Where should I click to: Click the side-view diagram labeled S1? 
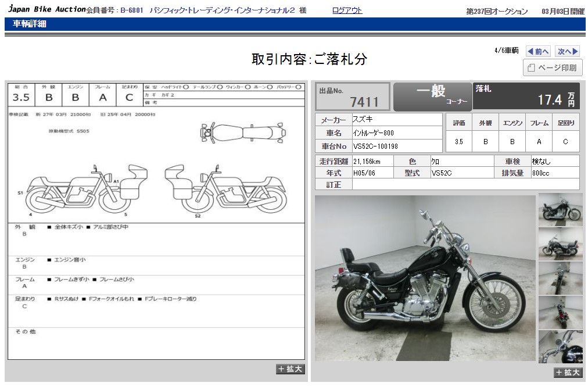80,189
